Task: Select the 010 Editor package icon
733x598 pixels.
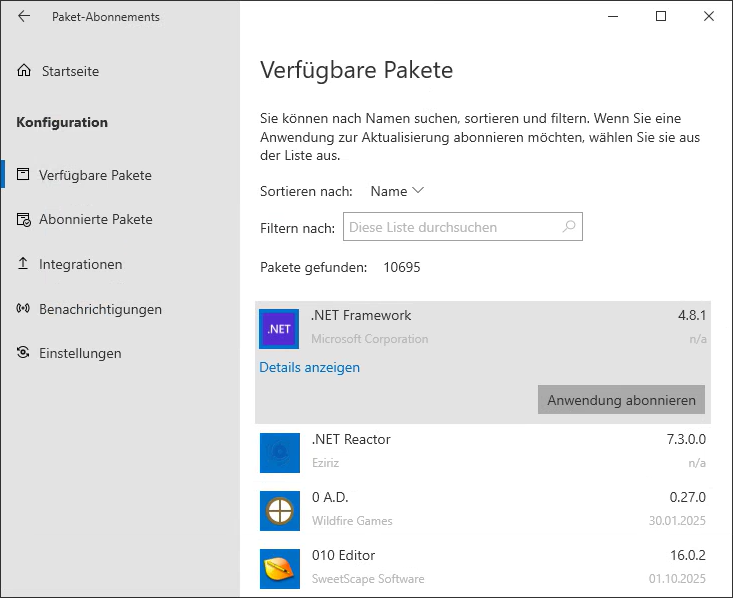Action: coord(279,568)
